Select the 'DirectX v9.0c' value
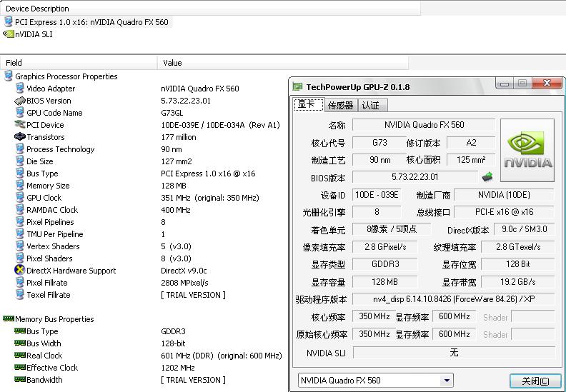 click(x=184, y=271)
